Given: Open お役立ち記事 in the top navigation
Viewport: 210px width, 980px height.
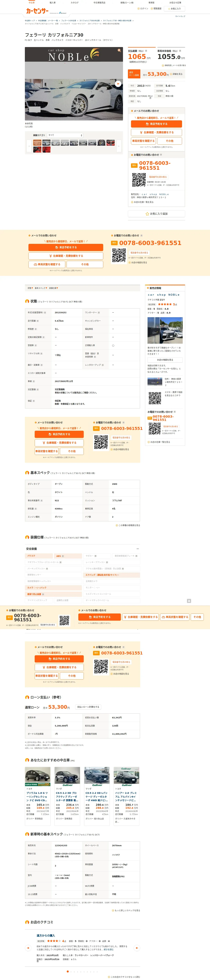Looking at the screenshot, I should point(175,3).
